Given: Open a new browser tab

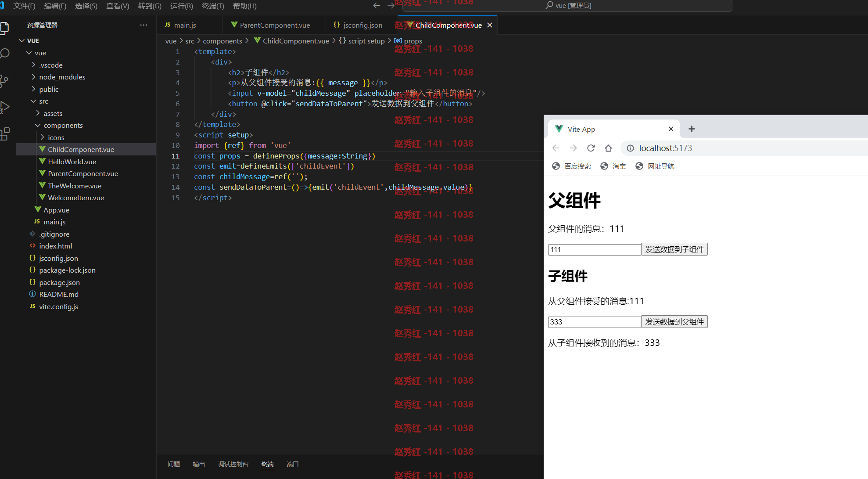Looking at the screenshot, I should pyautogui.click(x=692, y=129).
